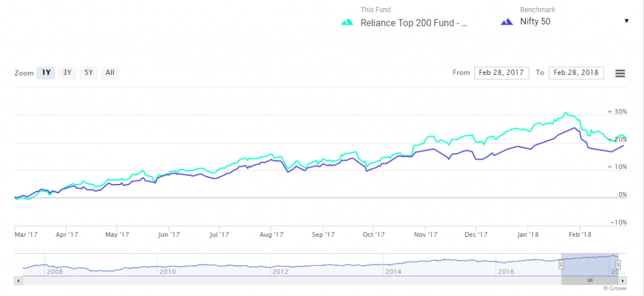This screenshot has height=296, width=644.
Task: Click the -10% axis label
Action: pos(619,222)
